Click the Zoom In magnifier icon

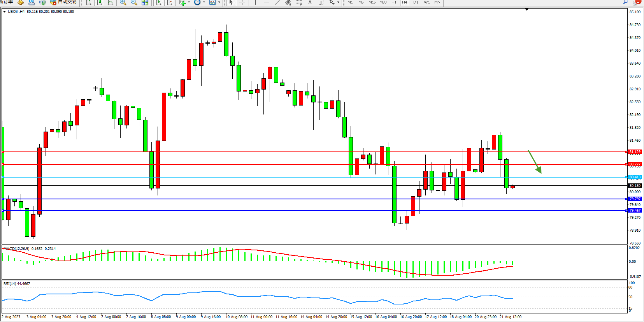(x=123, y=2)
